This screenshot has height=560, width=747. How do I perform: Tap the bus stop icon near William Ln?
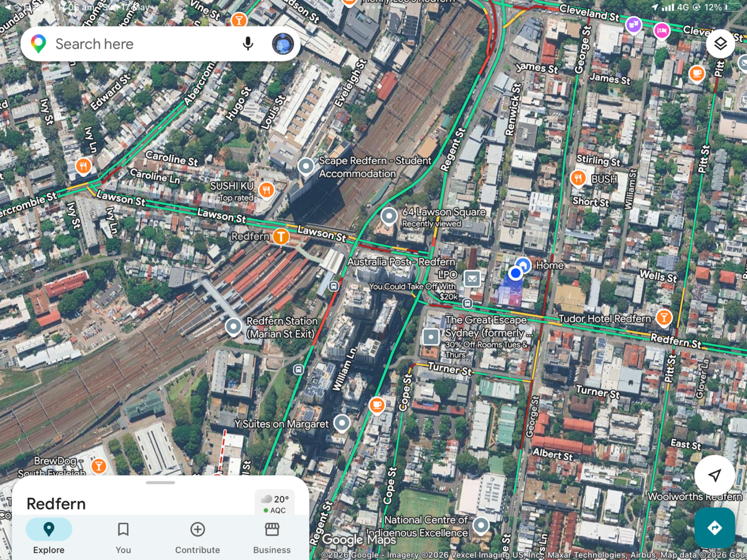(298, 370)
